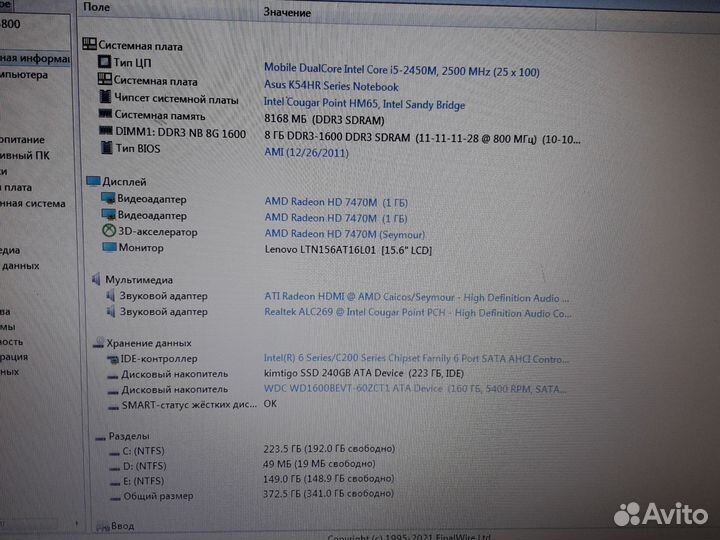This screenshot has height=540, width=720.
Task: Open the Asus K54HR Series Notebook link
Action: pos(331,85)
